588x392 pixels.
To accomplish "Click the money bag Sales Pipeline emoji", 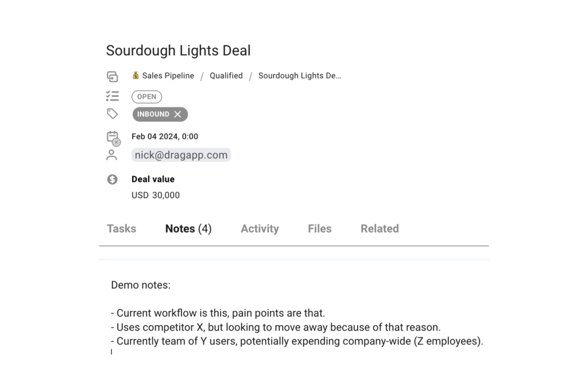I will click(136, 76).
